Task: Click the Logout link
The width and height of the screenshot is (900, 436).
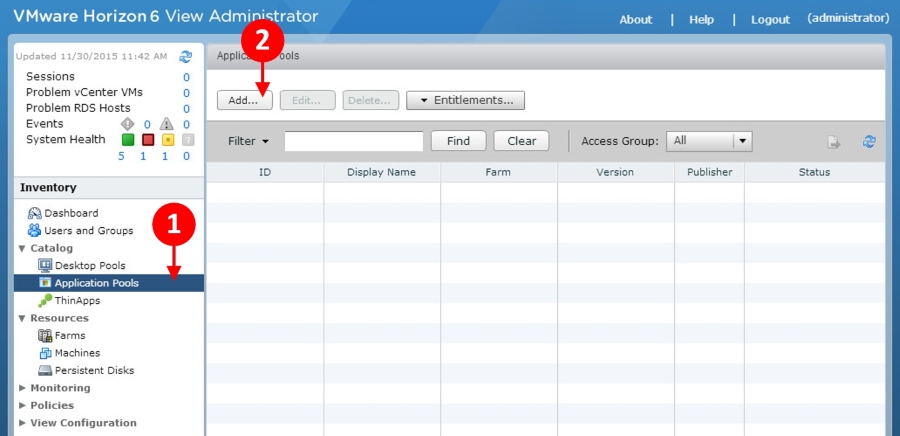Action: pos(770,20)
